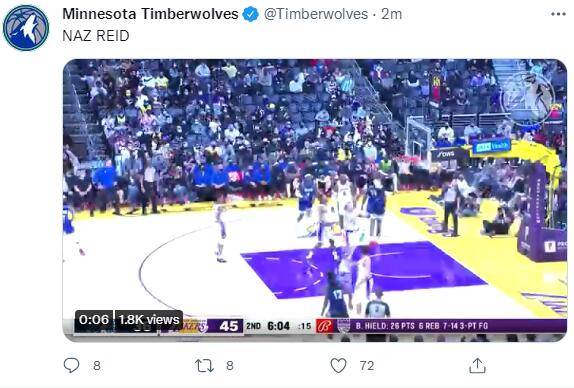This screenshot has height=388, width=574.
Task: Click the NAZ REID tweet text
Action: pos(96,36)
